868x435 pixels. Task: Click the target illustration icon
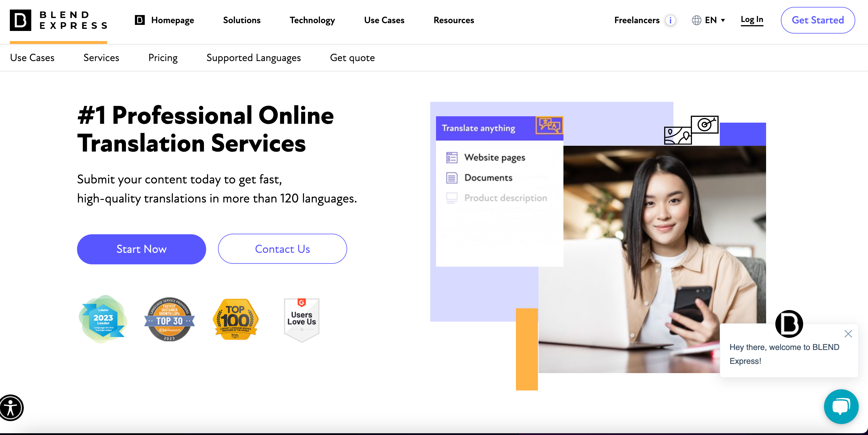coord(705,125)
